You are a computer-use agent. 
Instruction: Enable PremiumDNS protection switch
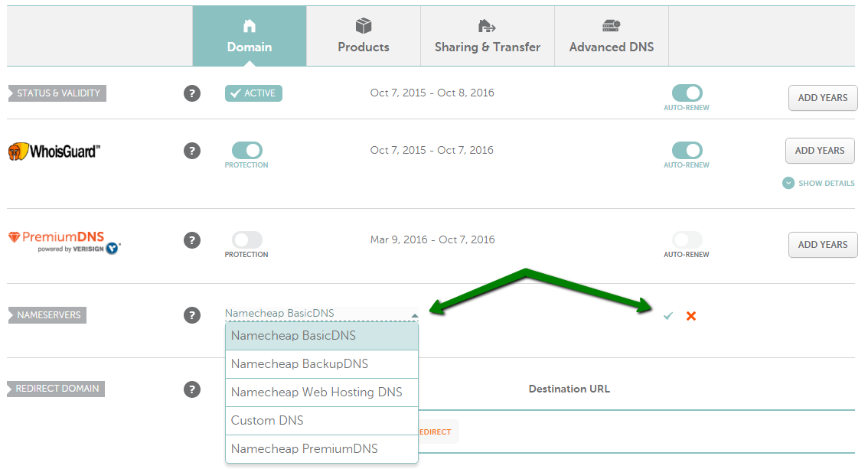click(247, 240)
